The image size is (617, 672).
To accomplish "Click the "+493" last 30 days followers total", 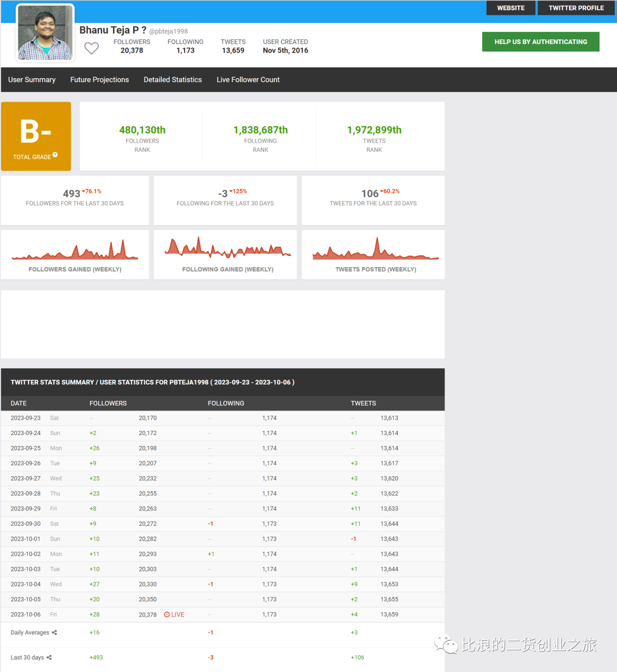I will (96, 657).
